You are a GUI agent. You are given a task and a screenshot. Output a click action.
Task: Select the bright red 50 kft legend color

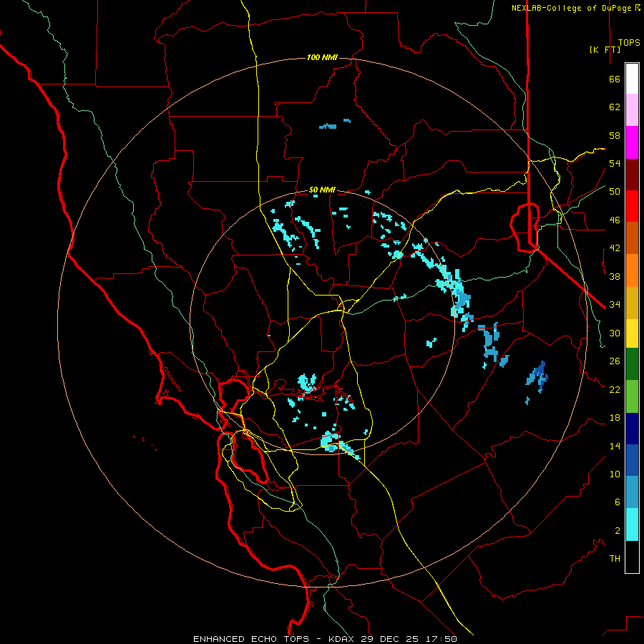pyautogui.click(x=632, y=206)
